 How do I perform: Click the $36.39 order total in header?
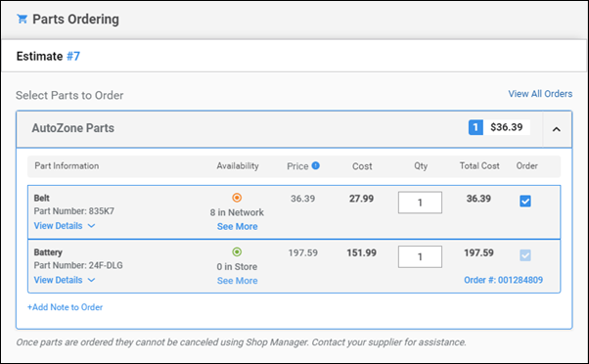click(507, 127)
